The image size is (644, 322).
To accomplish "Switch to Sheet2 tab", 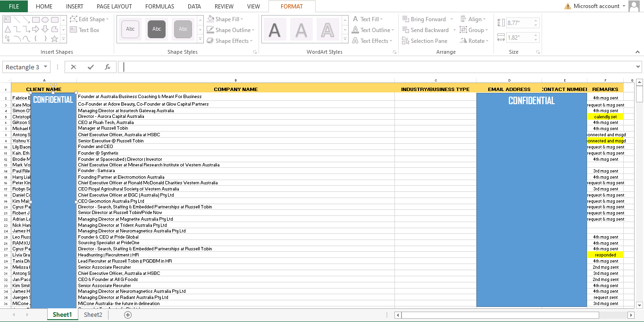I will [93, 314].
